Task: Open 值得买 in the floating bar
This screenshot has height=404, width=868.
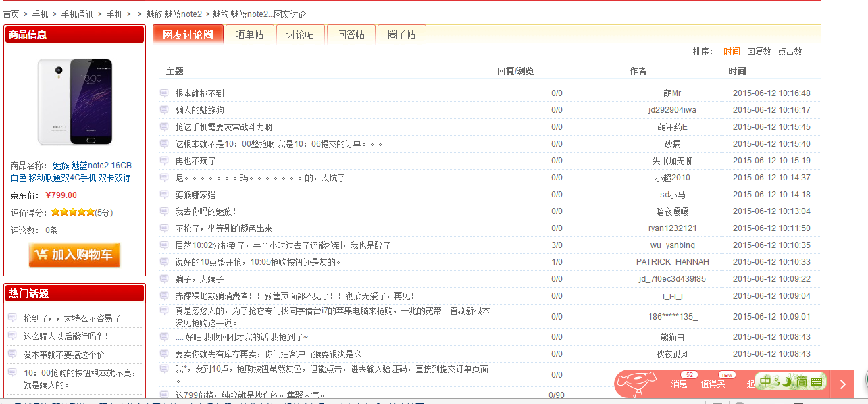Action: 713,384
